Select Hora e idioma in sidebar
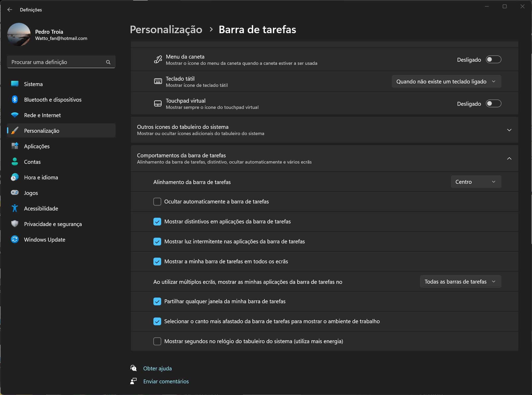The image size is (532, 395). [41, 177]
